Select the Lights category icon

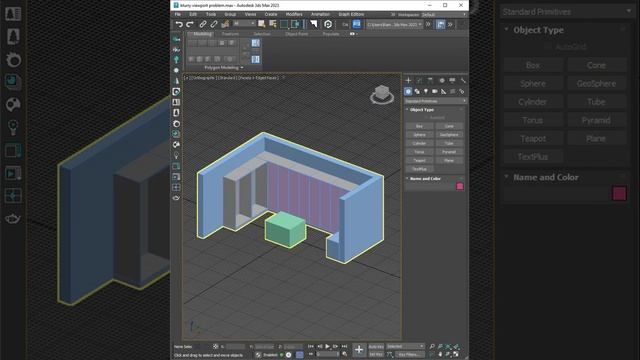(x=426, y=91)
